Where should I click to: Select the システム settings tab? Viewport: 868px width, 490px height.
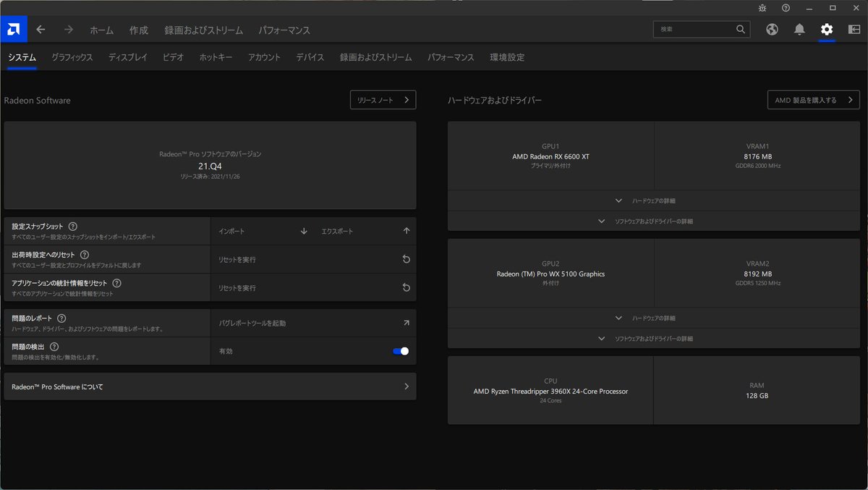click(22, 57)
